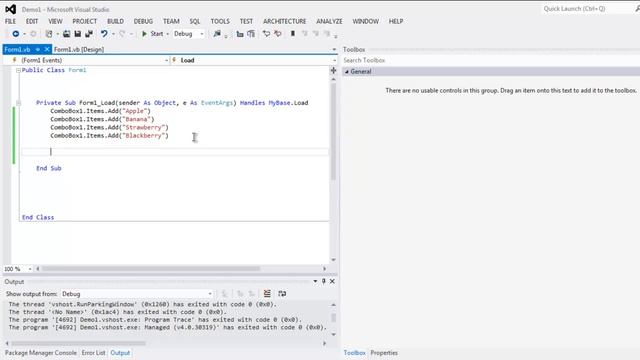Screen dimensions: 640x360
Task: Click the editor split-window plus icon
Action: pyautogui.click(x=333, y=71)
